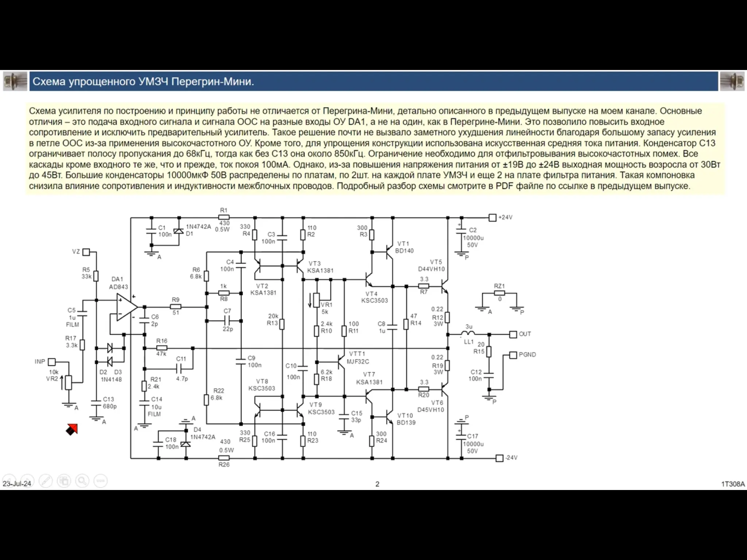The image size is (747, 560).
Task: Click the slide number 2 in footer
Action: (x=377, y=484)
